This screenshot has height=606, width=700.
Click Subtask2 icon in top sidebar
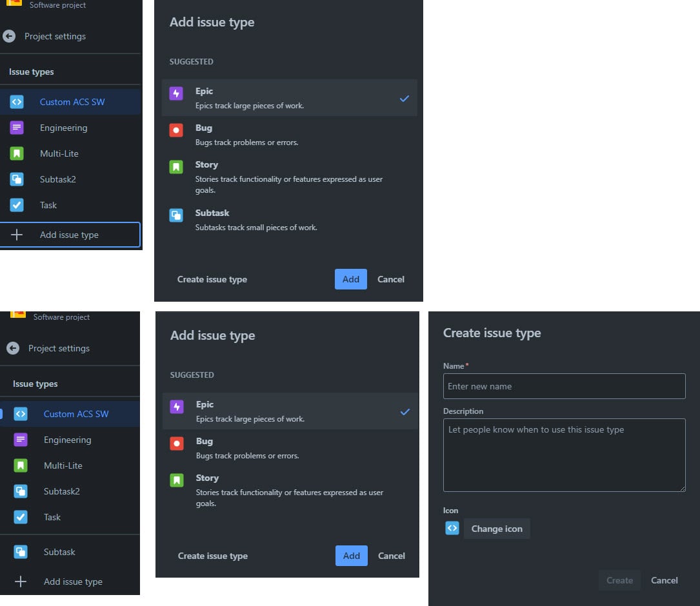17,179
